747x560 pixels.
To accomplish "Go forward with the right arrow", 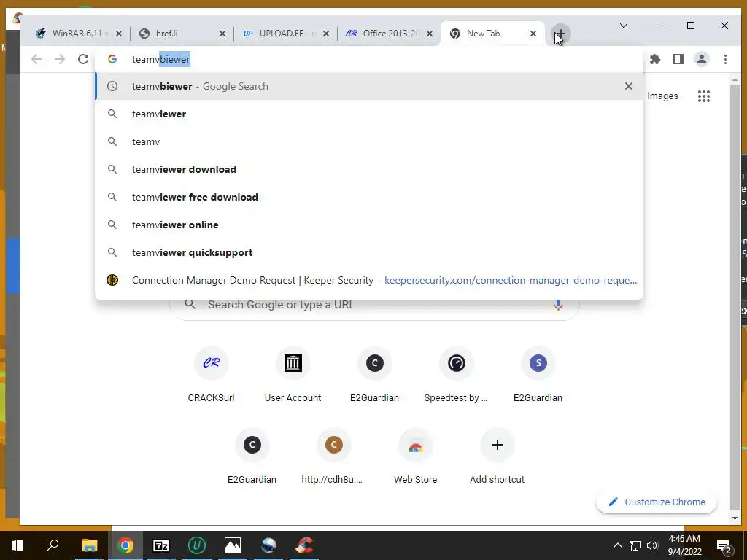I will (60, 59).
